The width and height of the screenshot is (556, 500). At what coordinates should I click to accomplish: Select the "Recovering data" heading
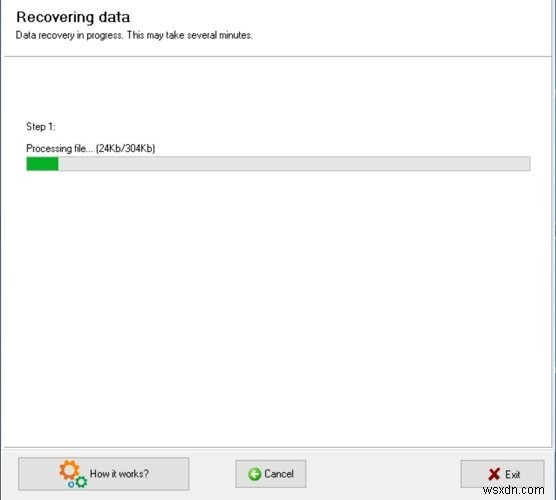tap(73, 17)
